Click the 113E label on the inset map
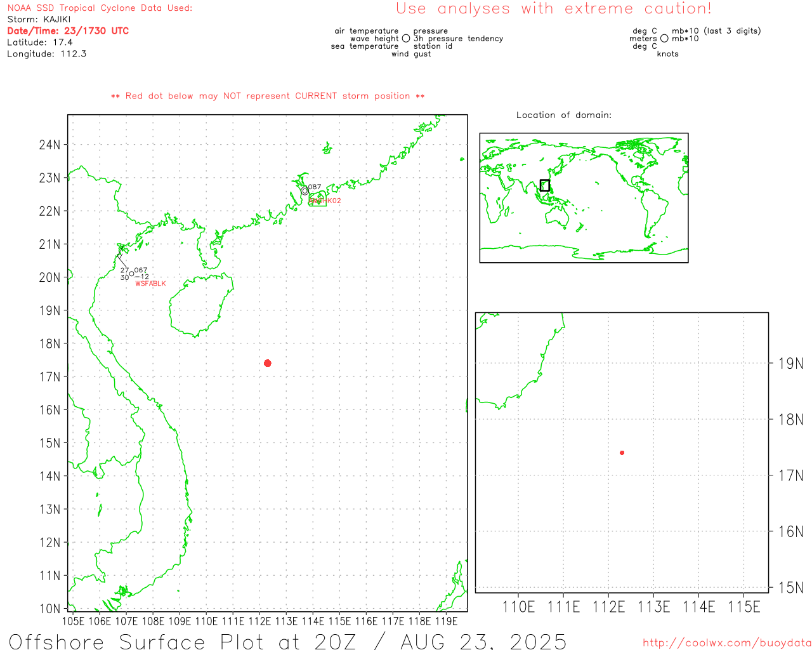 pyautogui.click(x=653, y=607)
